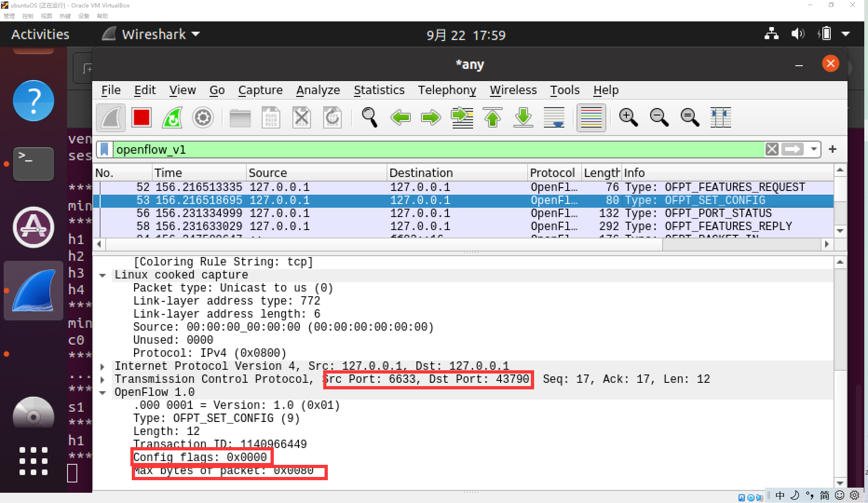Open capture options gear

[x=203, y=118]
